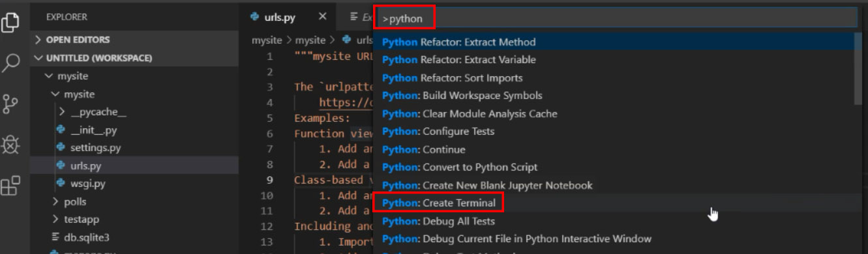Viewport: 868px width, 254px height.
Task: Run Python: Debug All Tests command
Action: [x=614, y=221]
